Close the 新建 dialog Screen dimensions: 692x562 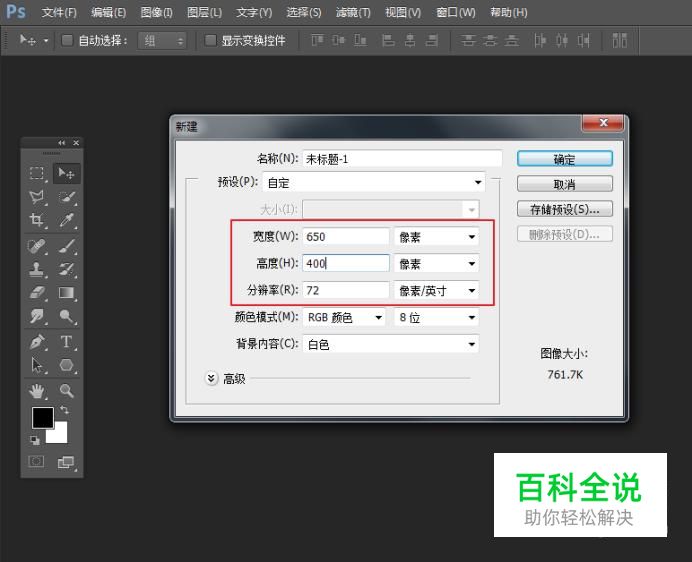603,123
